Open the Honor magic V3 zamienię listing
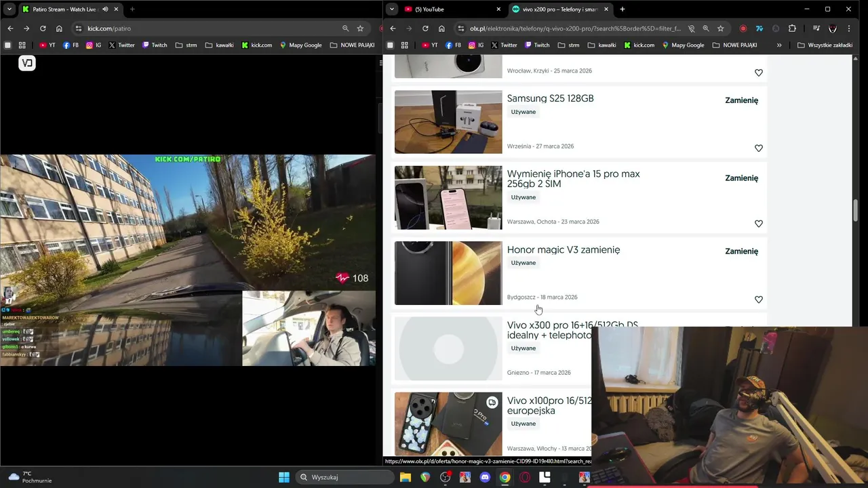 tap(564, 249)
